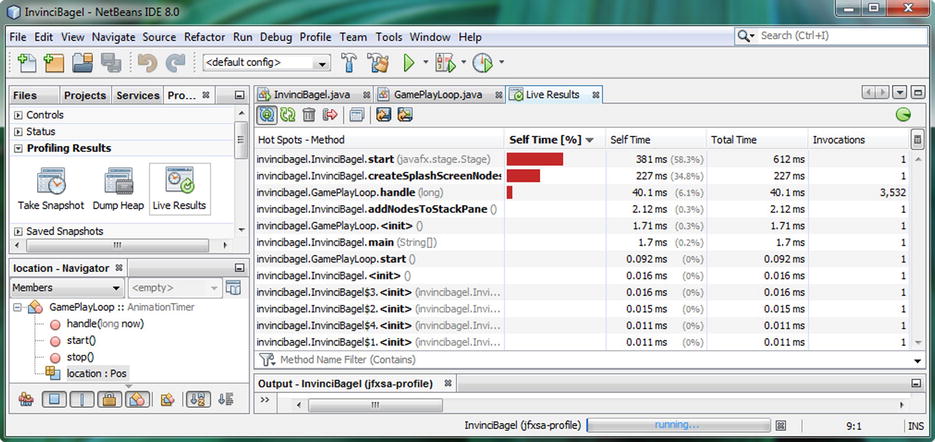Viewport: 935px width, 442px height.
Task: Select the handle(long now) method in Navigator
Action: click(105, 324)
